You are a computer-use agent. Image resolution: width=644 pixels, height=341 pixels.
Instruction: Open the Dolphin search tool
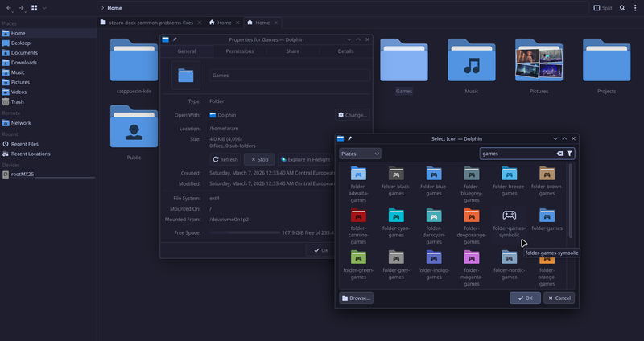pyautogui.click(x=622, y=8)
